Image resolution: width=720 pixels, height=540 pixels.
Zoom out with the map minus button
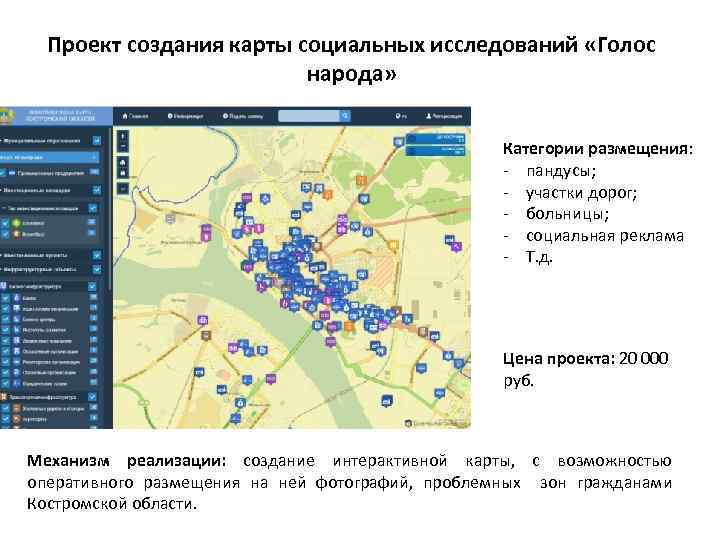tap(123, 147)
